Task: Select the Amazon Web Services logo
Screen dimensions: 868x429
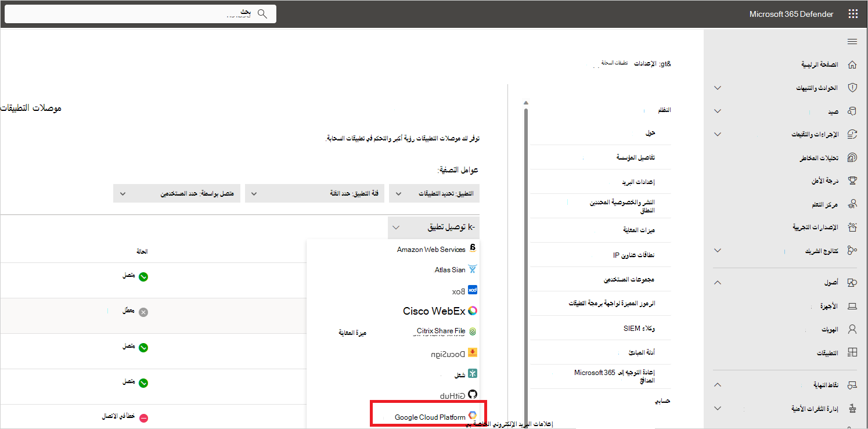Action: tap(473, 248)
